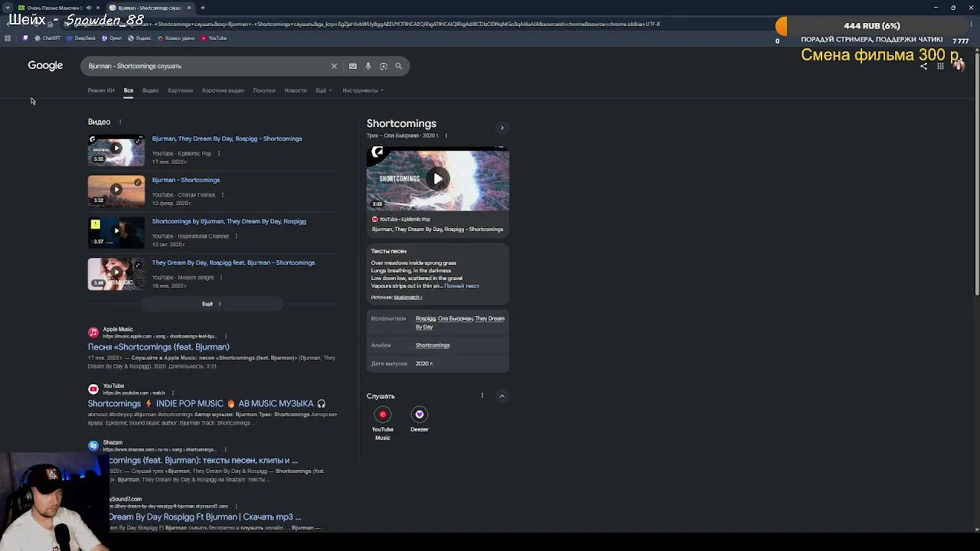Open the browser tab search dropdown
This screenshot has width=980, height=551.
point(8,8)
